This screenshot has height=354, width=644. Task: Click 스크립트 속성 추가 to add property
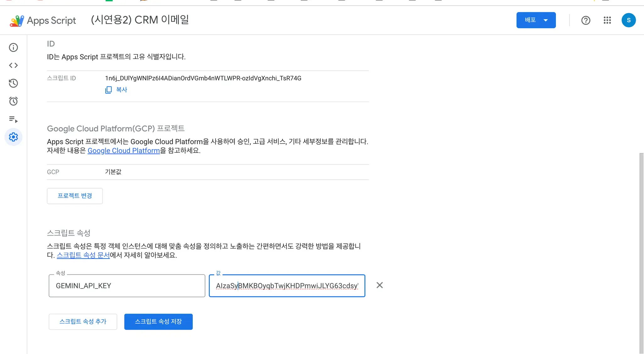click(x=83, y=321)
